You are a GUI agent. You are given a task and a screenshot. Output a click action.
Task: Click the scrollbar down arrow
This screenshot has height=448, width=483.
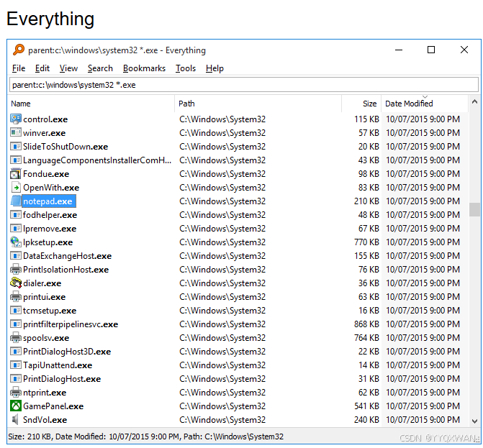click(x=474, y=421)
